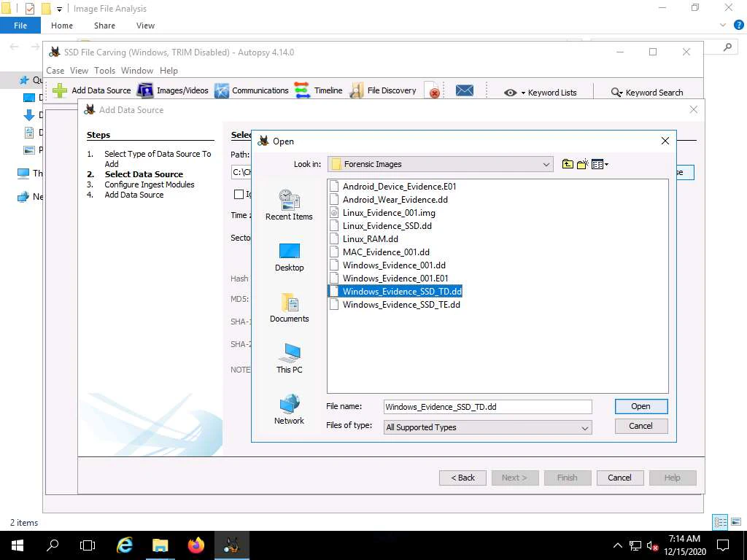Open Timeline tool in Autopsy toolbar
The image size is (747, 560).
pyautogui.click(x=318, y=90)
